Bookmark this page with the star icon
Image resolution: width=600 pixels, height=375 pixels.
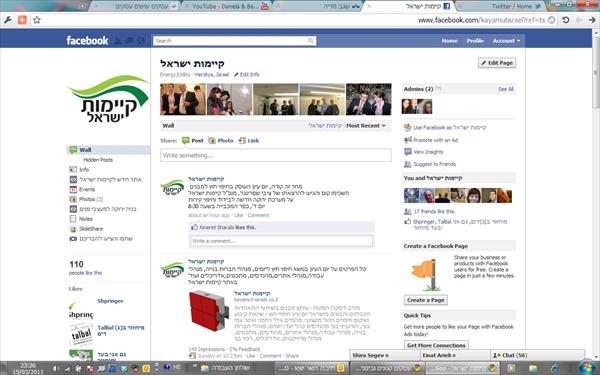point(37,20)
